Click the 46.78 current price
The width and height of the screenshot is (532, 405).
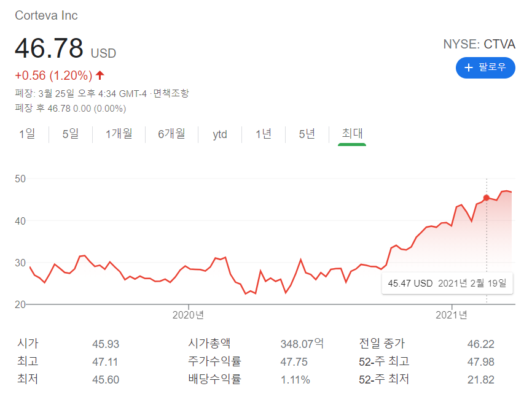pyautogui.click(x=49, y=48)
